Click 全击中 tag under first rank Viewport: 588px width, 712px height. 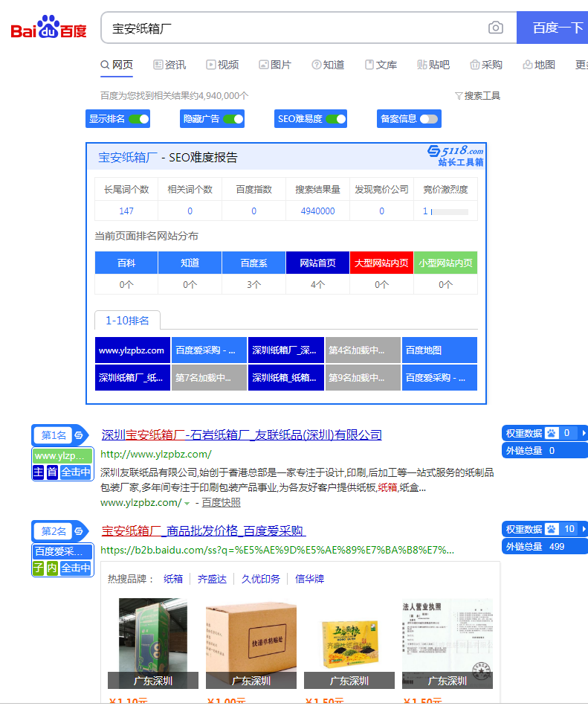[76, 472]
